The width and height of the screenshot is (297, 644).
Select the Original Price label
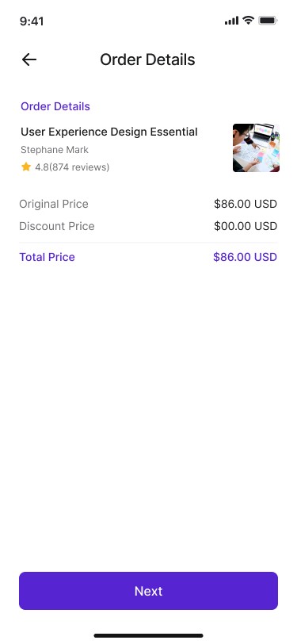click(54, 204)
